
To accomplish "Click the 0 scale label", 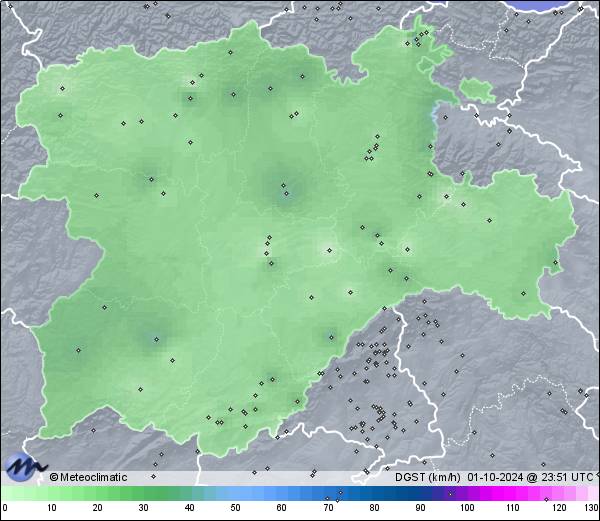I will point(5,508).
